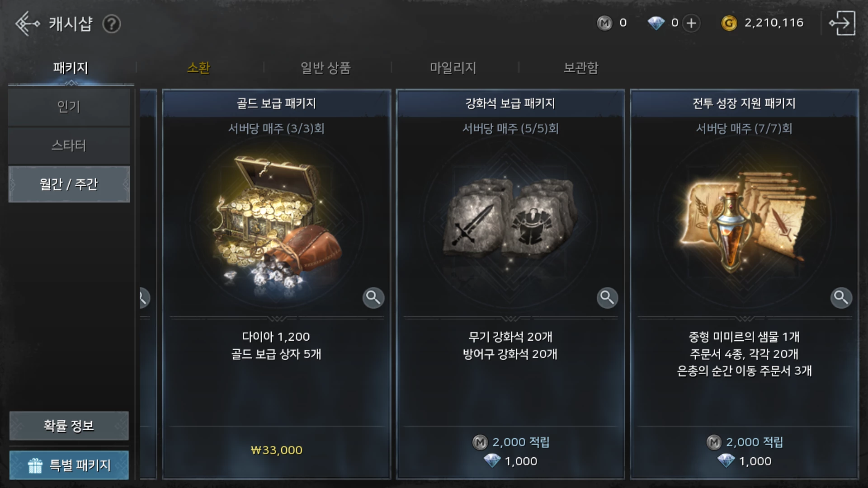Click the exit door icon
This screenshot has height=488, width=868.
pyautogui.click(x=842, y=23)
